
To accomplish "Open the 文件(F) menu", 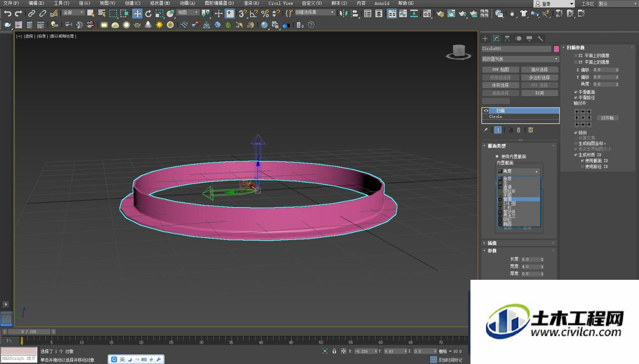I will 11,3.
